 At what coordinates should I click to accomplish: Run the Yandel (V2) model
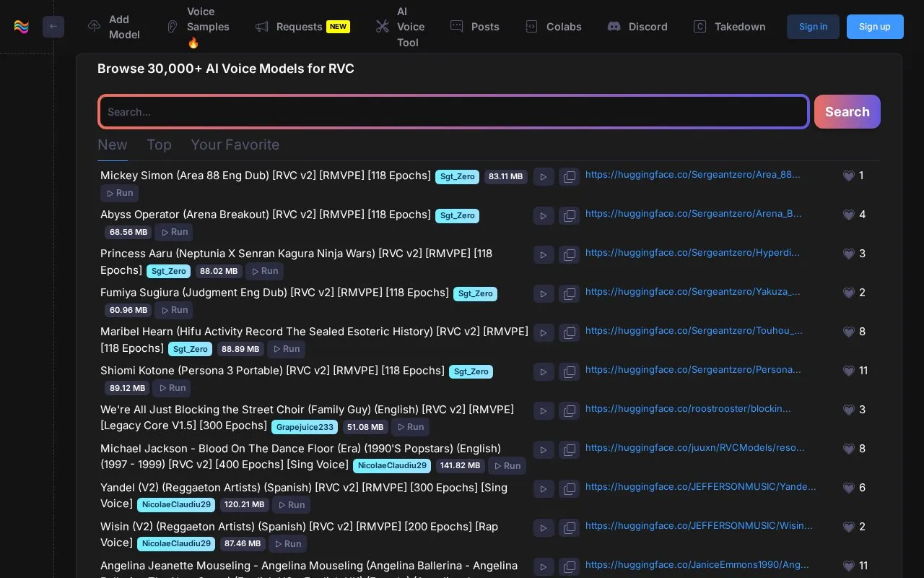pyautogui.click(x=292, y=505)
